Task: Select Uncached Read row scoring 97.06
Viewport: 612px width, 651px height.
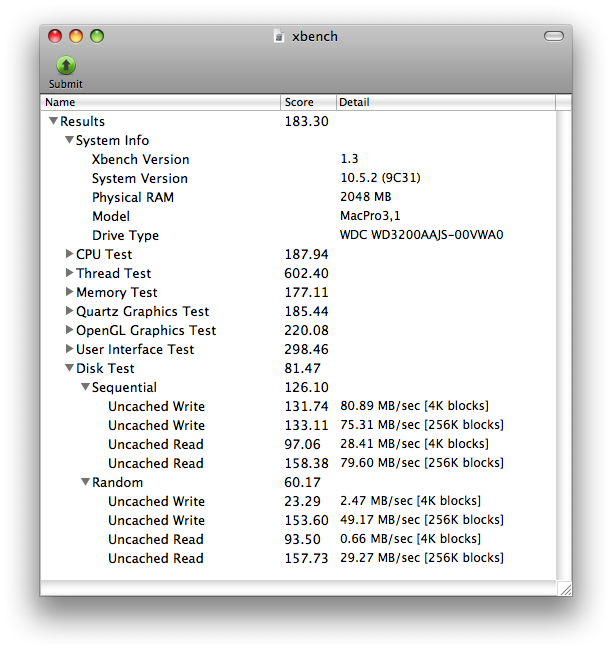Action: [x=298, y=444]
